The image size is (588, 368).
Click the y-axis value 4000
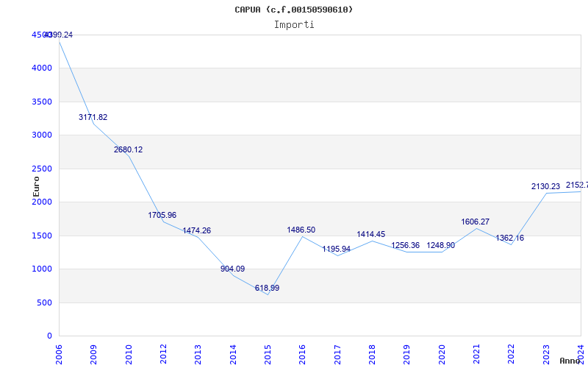[42, 68]
